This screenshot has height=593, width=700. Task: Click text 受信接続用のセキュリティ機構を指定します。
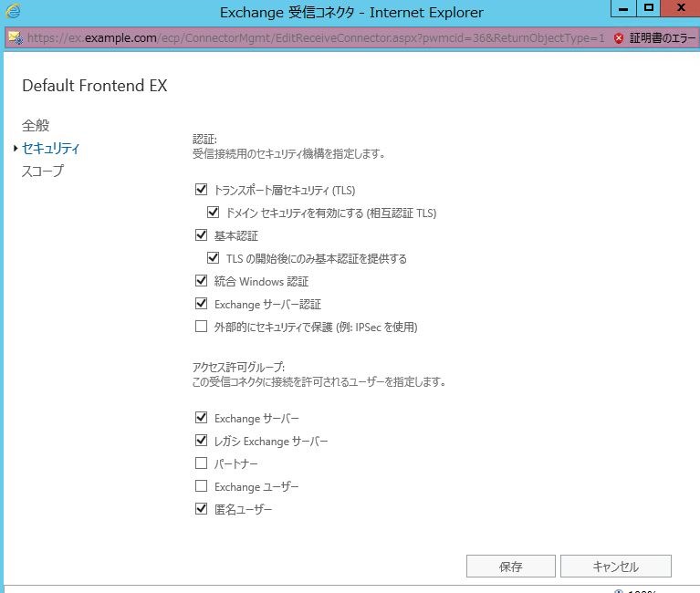pyautogui.click(x=288, y=154)
